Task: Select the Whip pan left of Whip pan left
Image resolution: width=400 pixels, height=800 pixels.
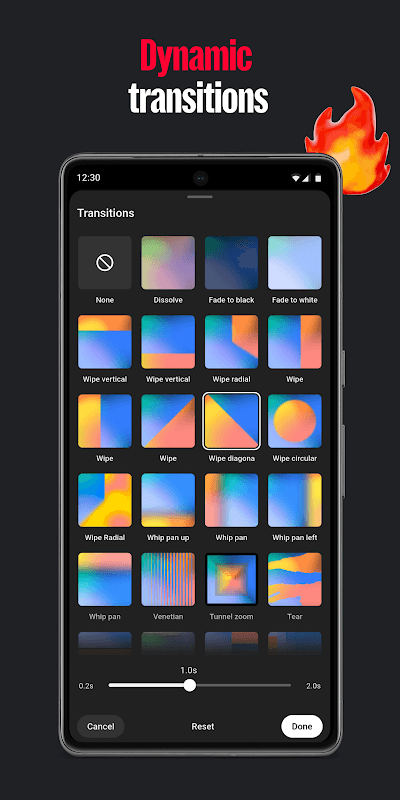Action: click(x=231, y=500)
